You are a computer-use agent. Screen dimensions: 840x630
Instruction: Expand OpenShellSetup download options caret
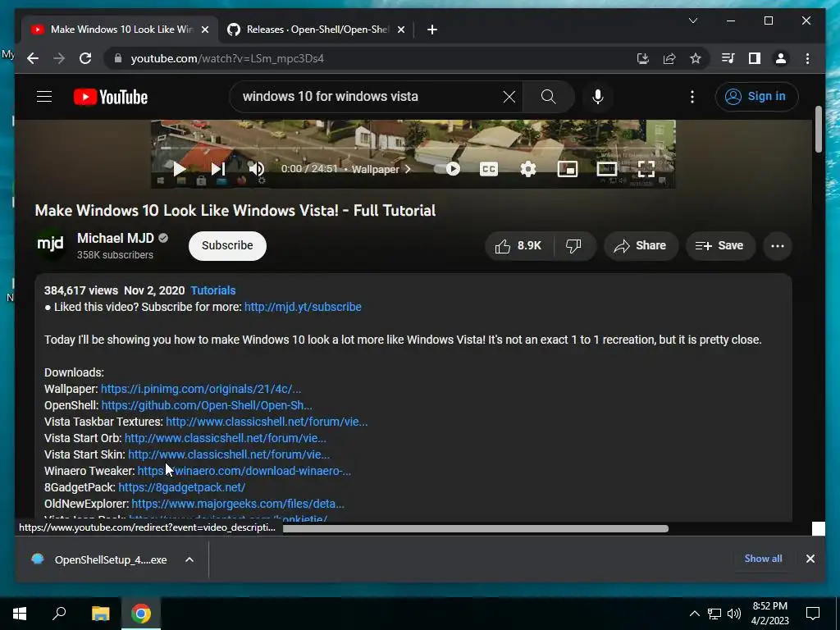coord(189,559)
